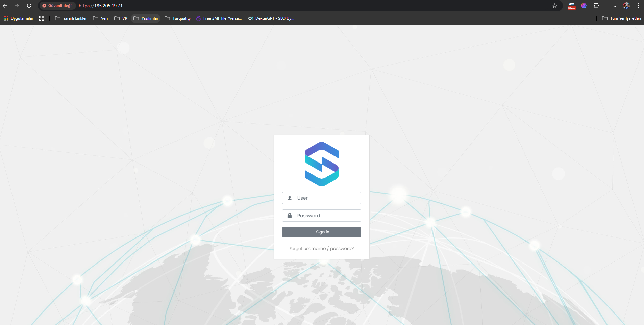Open the tab groups grid icon

click(42, 18)
